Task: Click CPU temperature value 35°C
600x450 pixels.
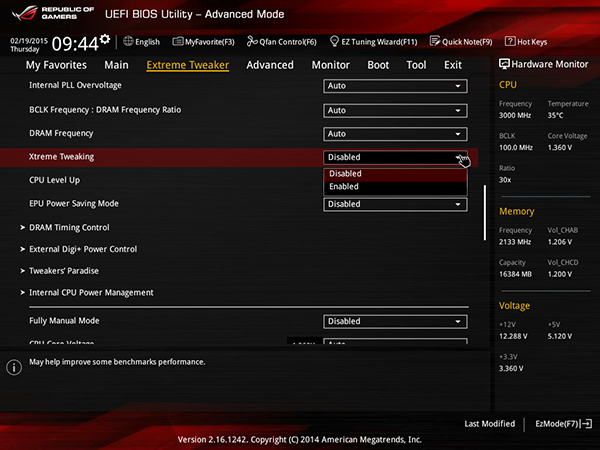Action: click(555, 115)
